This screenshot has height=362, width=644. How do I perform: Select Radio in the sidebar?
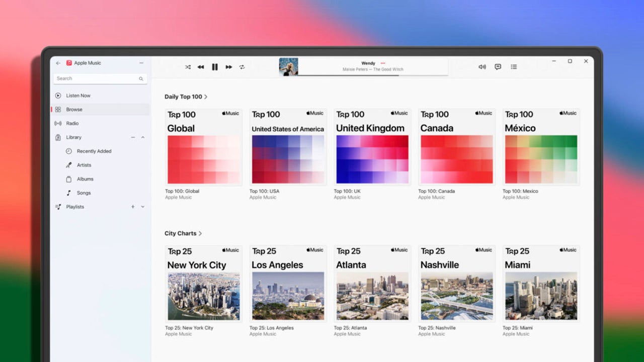pyautogui.click(x=72, y=123)
